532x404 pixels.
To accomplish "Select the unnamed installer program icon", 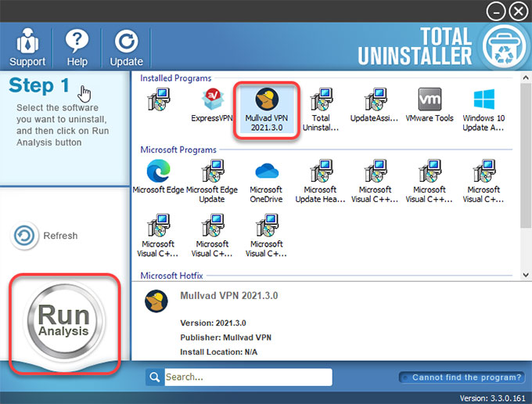I will pos(158,99).
